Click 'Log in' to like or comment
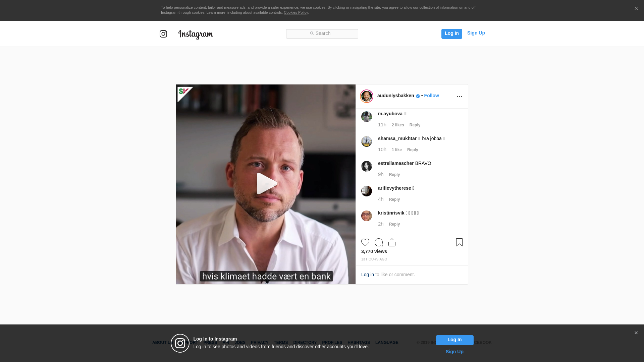This screenshot has height=362, width=644. pos(367,275)
